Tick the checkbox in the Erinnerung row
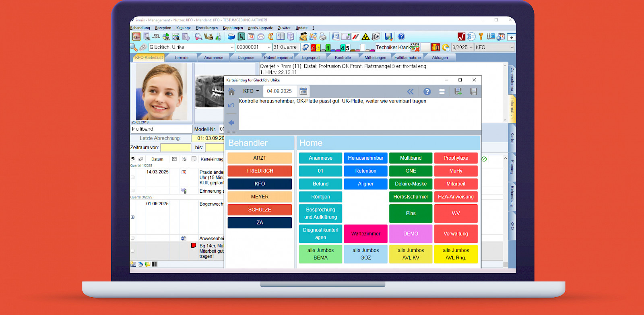 click(x=133, y=191)
